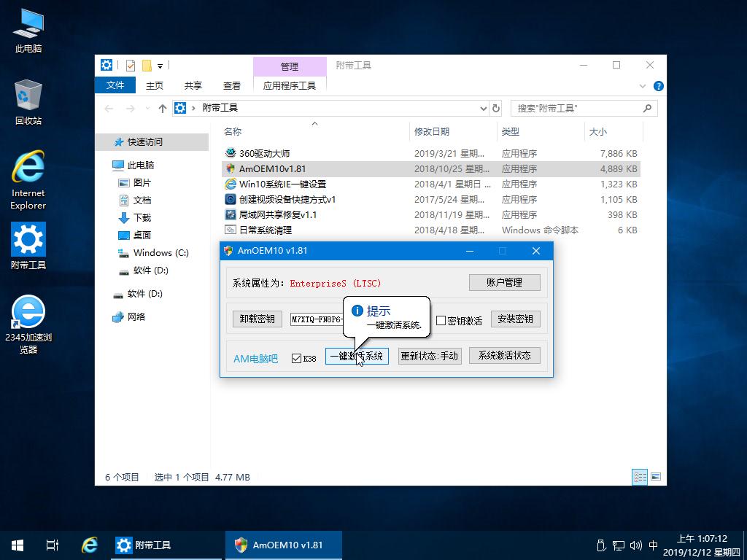This screenshot has height=560, width=747.
Task: Click the 管理 contextual tab header
Action: 289,66
